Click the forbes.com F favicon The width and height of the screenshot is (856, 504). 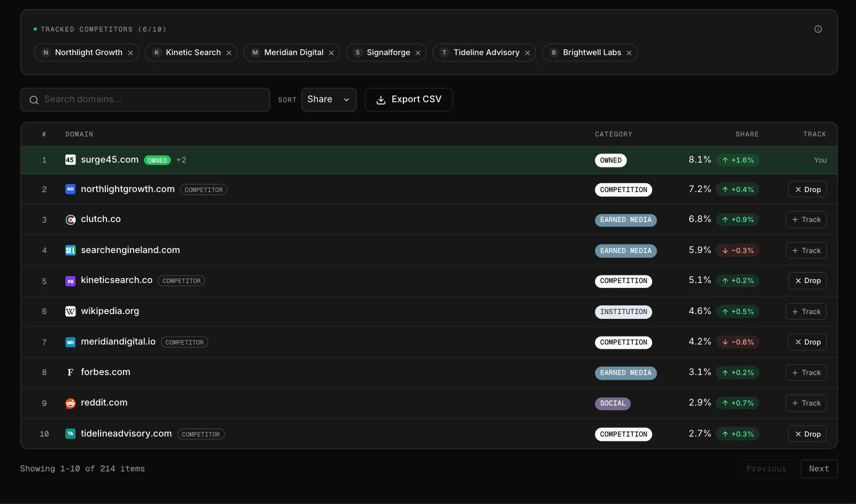(x=70, y=372)
